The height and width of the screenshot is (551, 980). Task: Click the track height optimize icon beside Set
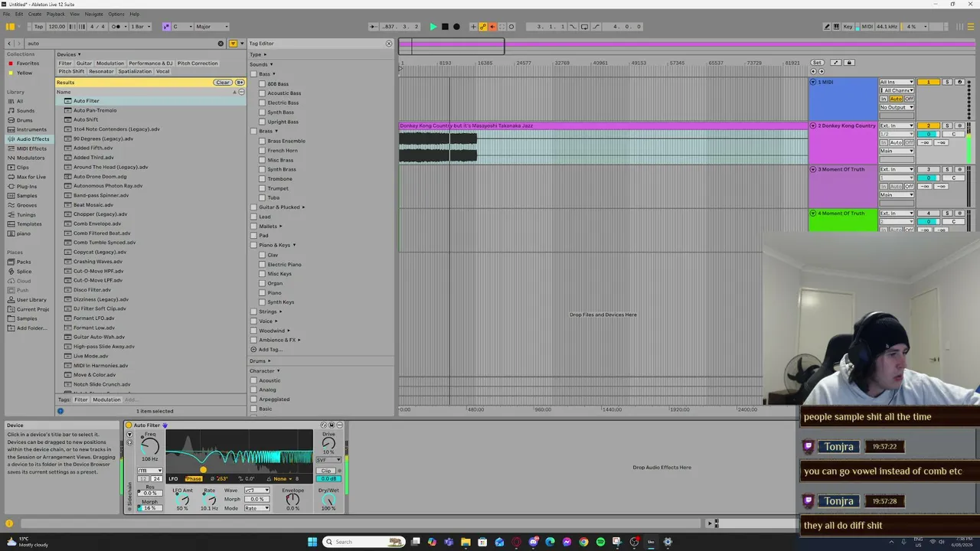click(x=835, y=63)
